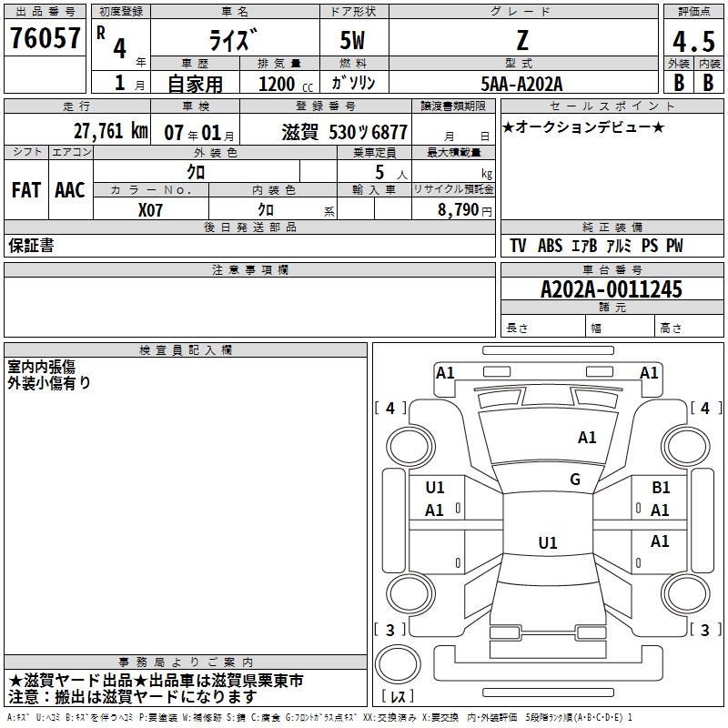Select the U1 mark on the roof diagram
Image resolution: width=728 pixels, height=728 pixels.
point(548,542)
